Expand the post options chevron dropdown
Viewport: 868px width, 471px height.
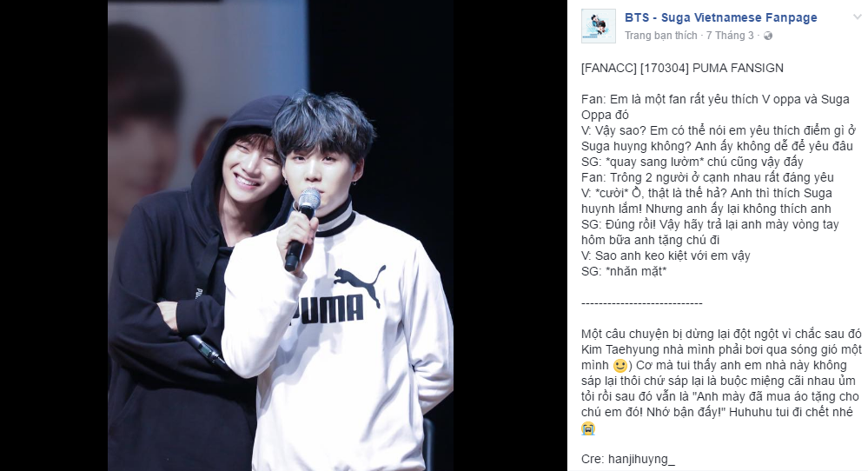point(858,17)
